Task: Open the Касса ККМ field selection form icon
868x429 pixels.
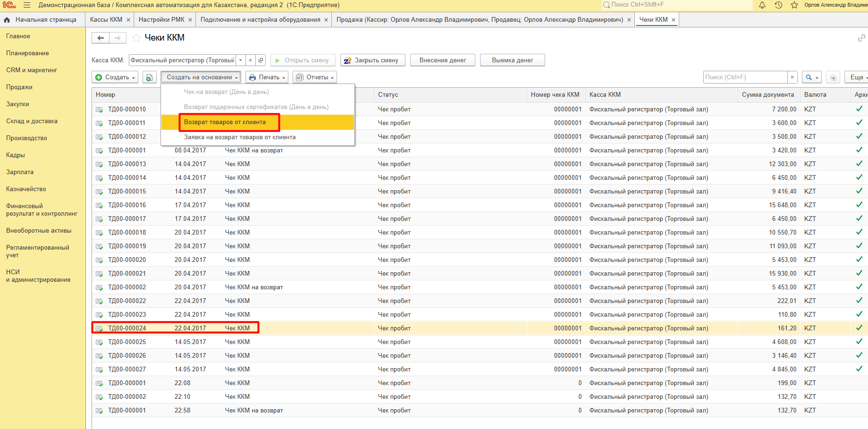Action: click(261, 60)
